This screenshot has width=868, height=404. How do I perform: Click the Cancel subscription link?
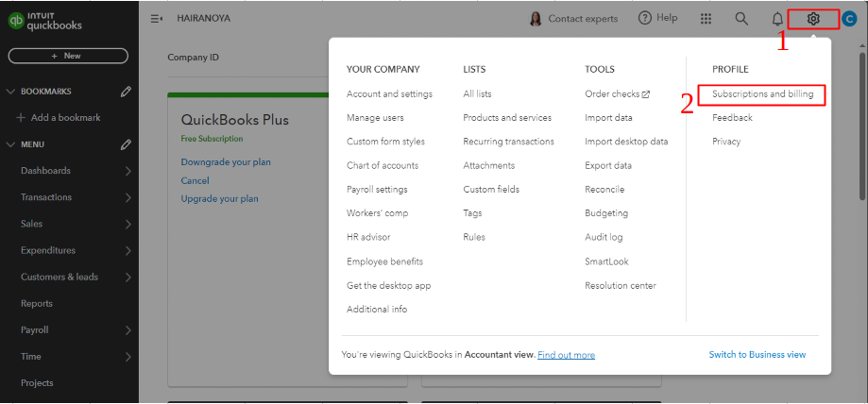[x=195, y=180]
